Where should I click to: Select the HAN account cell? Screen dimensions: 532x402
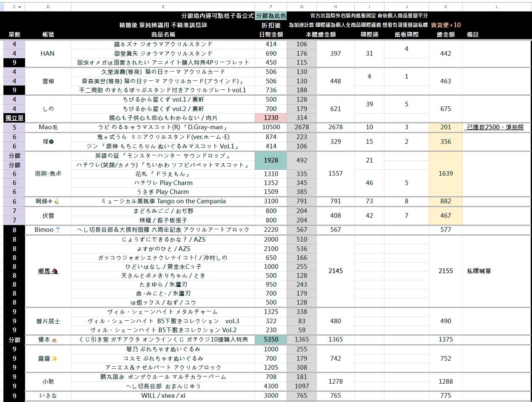pos(48,54)
